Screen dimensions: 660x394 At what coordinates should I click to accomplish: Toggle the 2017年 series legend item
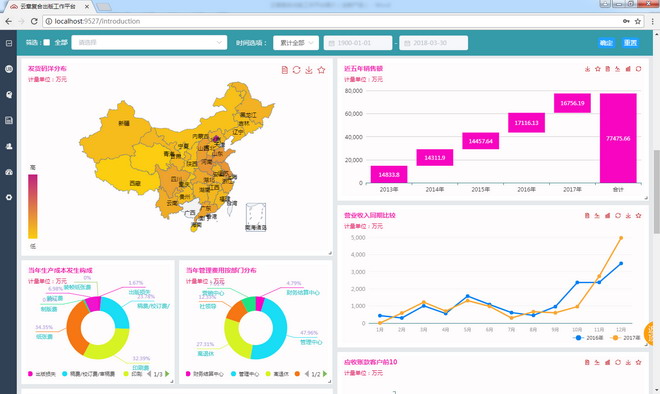625,338
